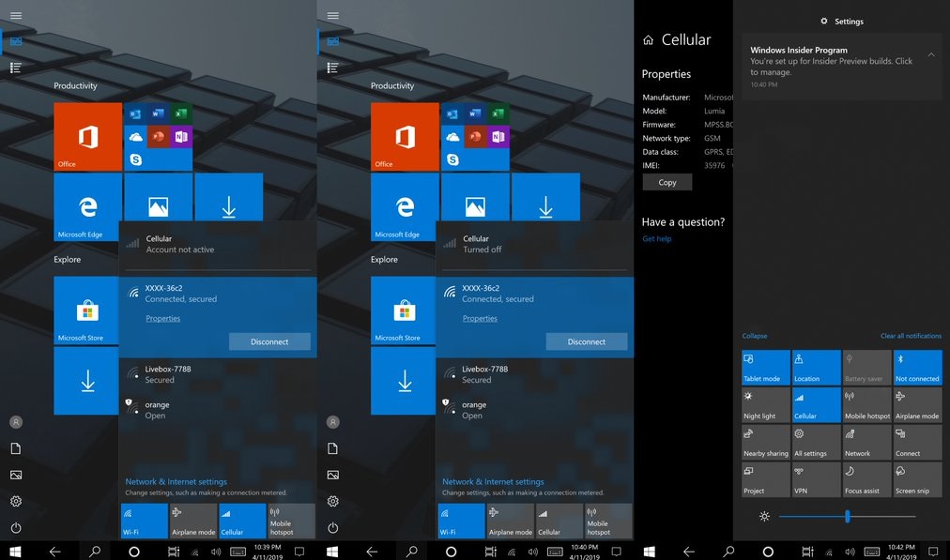Screen dimensions: 950x560
Task: Adjust the brightness slider handle
Action: tap(848, 517)
